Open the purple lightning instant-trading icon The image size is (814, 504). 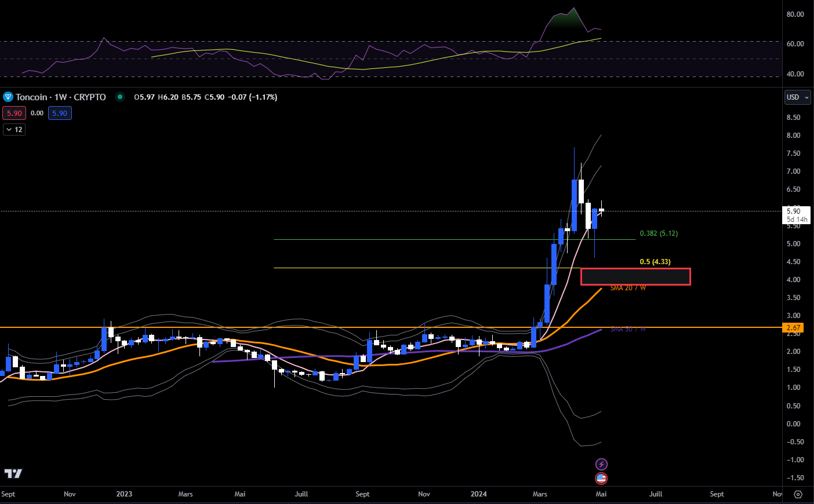coord(602,464)
